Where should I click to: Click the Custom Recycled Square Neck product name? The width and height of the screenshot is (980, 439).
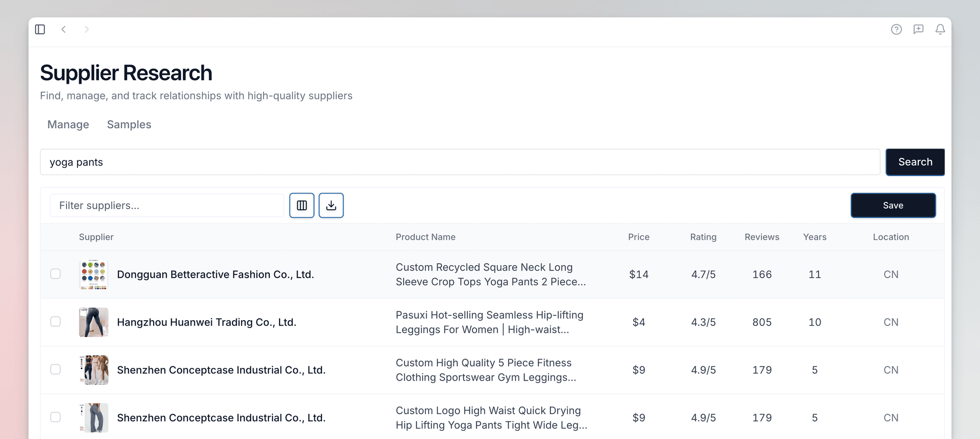(491, 274)
